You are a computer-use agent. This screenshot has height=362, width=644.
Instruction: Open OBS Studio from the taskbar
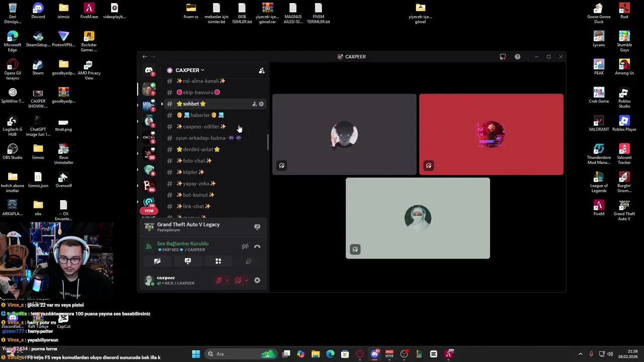(x=404, y=354)
